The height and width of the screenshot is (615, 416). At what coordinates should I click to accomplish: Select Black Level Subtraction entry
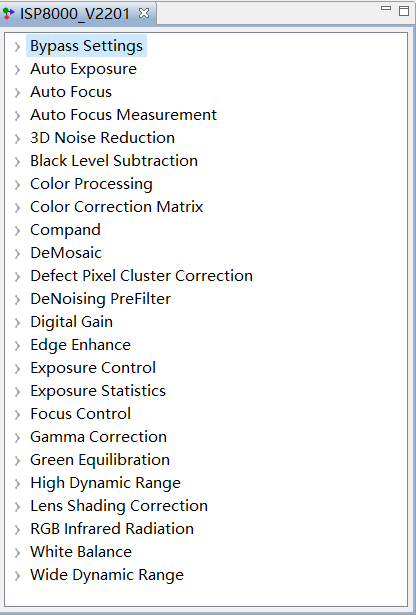click(x=114, y=161)
